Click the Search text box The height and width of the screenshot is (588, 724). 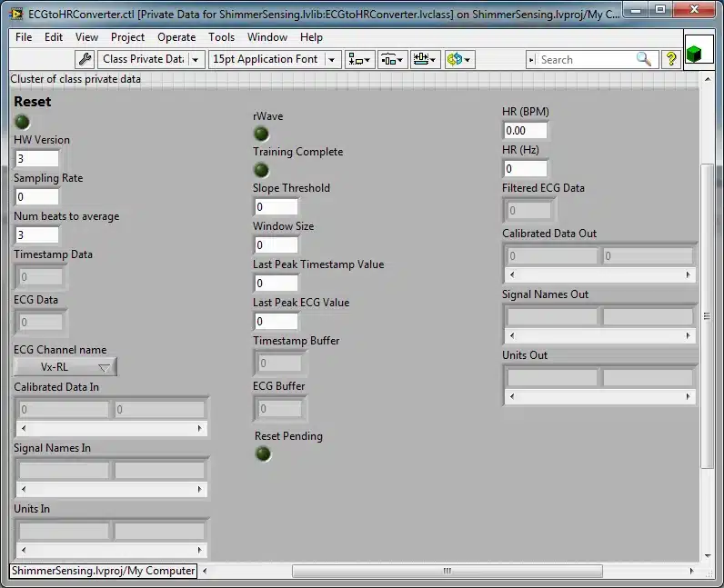coord(586,60)
